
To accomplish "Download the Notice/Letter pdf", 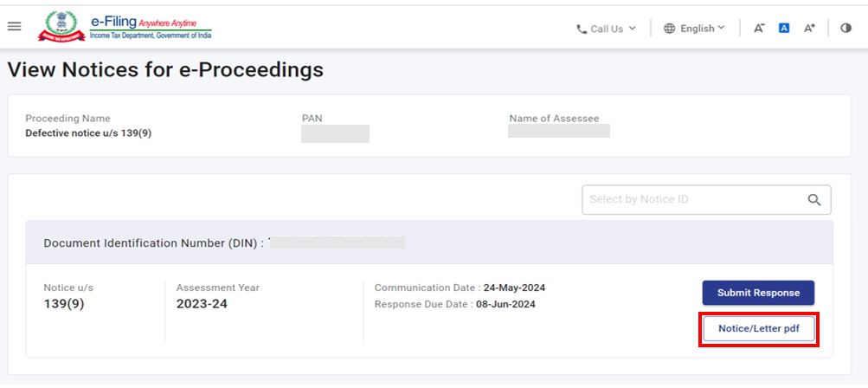I will point(758,329).
